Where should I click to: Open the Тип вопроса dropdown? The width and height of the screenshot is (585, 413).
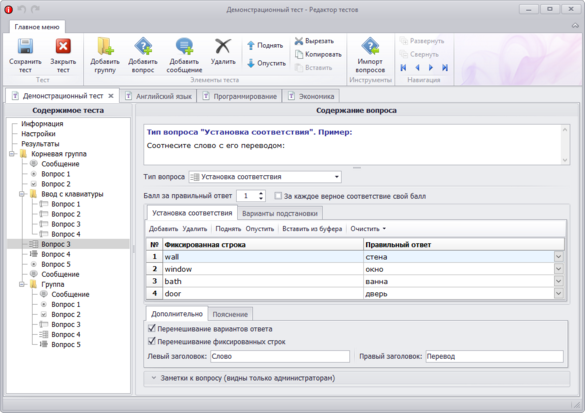265,177
